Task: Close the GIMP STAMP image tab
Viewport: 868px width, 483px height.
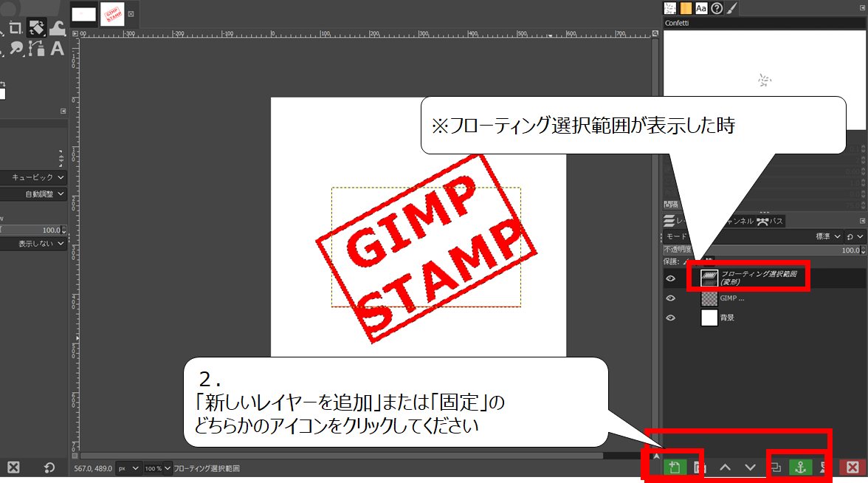Action: coord(131,15)
